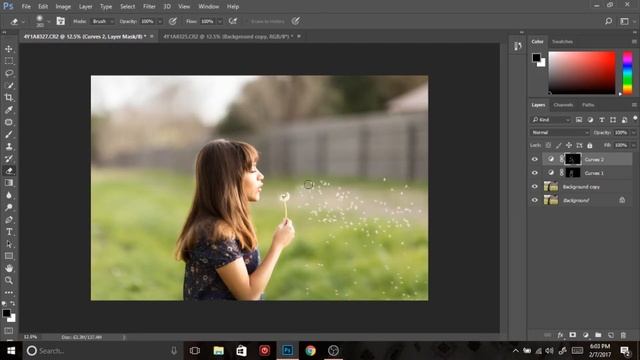The height and width of the screenshot is (360, 640).
Task: Open the layer Kind filter dropdown
Action: 551,120
